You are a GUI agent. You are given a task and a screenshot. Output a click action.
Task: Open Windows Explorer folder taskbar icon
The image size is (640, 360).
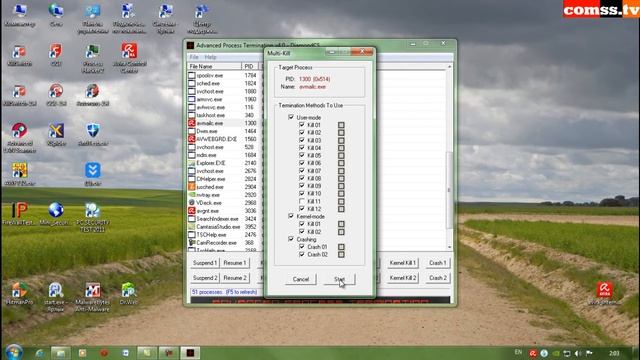tap(60, 353)
